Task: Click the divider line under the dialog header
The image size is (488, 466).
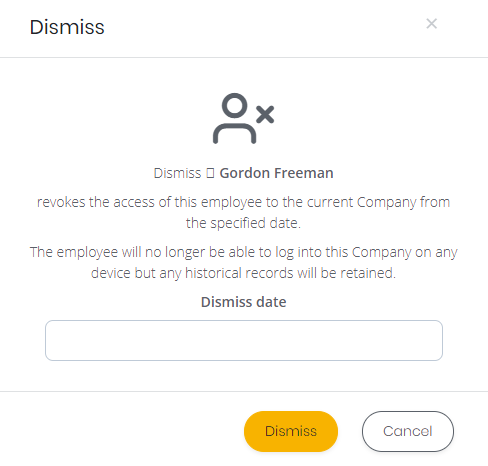Action: (244, 57)
